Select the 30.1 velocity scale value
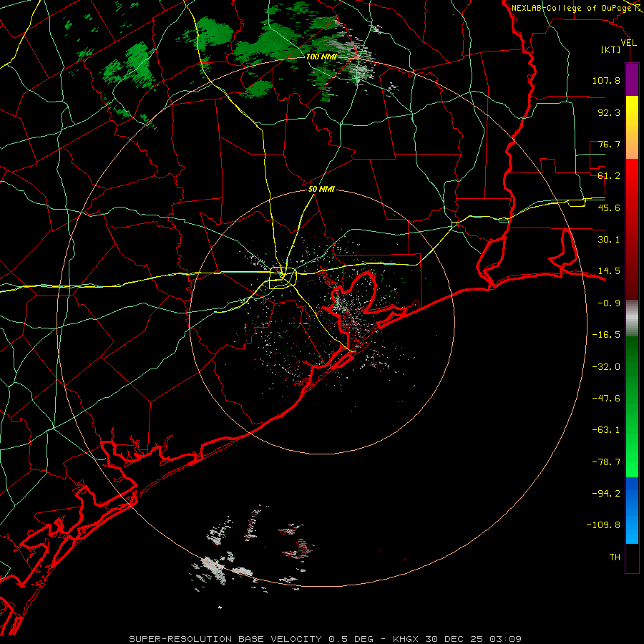This screenshot has height=644, width=644. click(609, 240)
